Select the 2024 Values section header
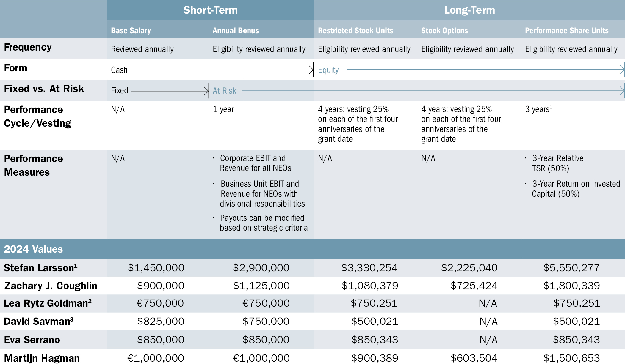 pos(33,249)
